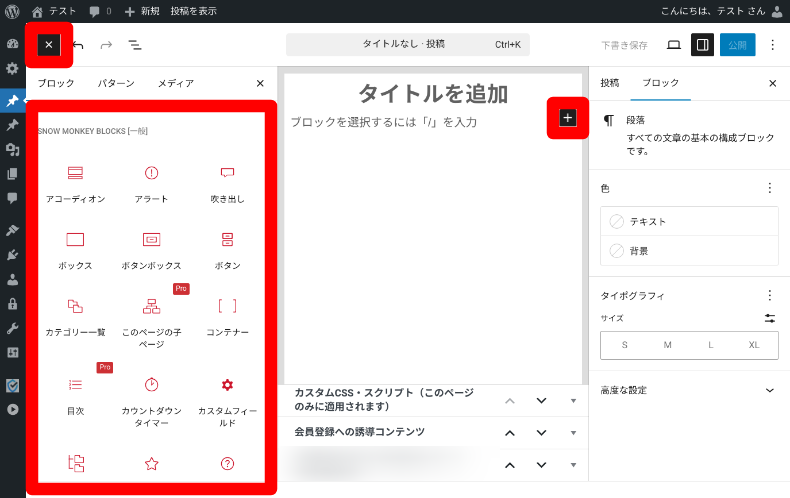Click the undo arrow in toolbar
The image size is (790, 498).
(78, 45)
